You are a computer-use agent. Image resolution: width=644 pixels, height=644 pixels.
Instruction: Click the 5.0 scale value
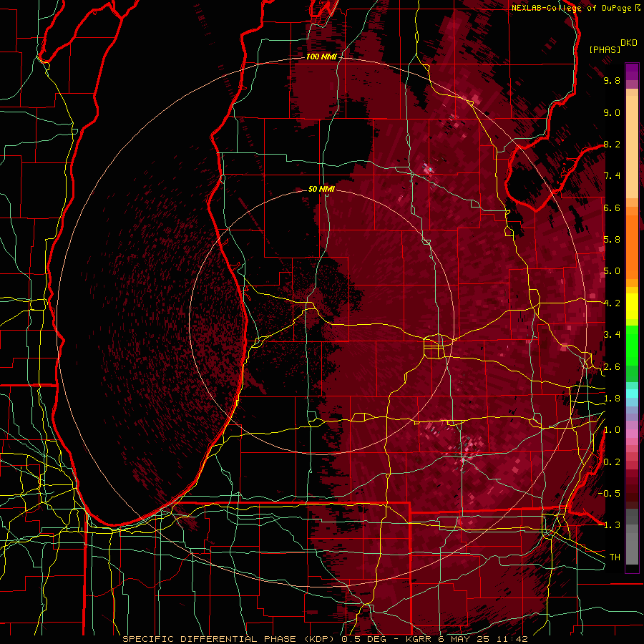coord(612,271)
